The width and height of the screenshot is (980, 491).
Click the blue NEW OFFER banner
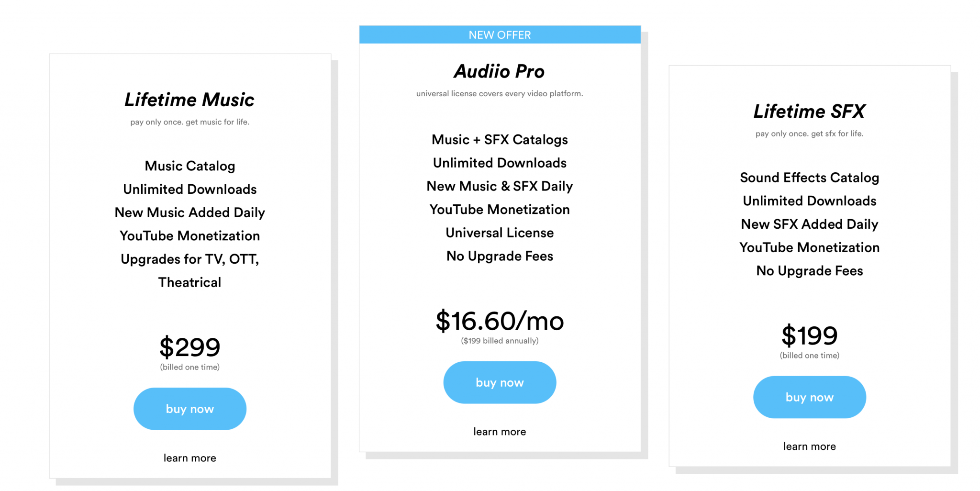tap(500, 35)
